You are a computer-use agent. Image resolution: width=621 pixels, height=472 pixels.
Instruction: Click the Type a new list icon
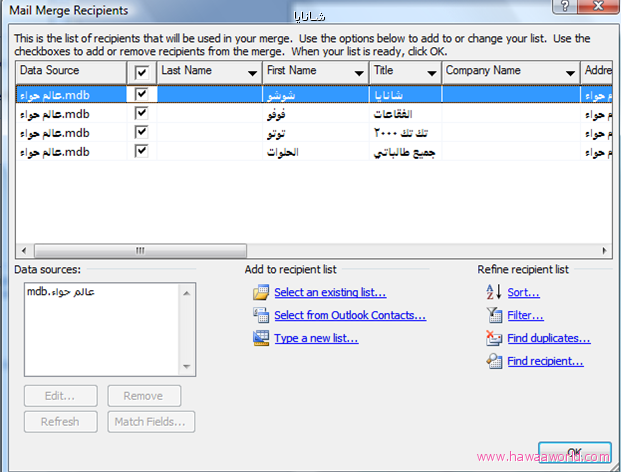coord(261,338)
